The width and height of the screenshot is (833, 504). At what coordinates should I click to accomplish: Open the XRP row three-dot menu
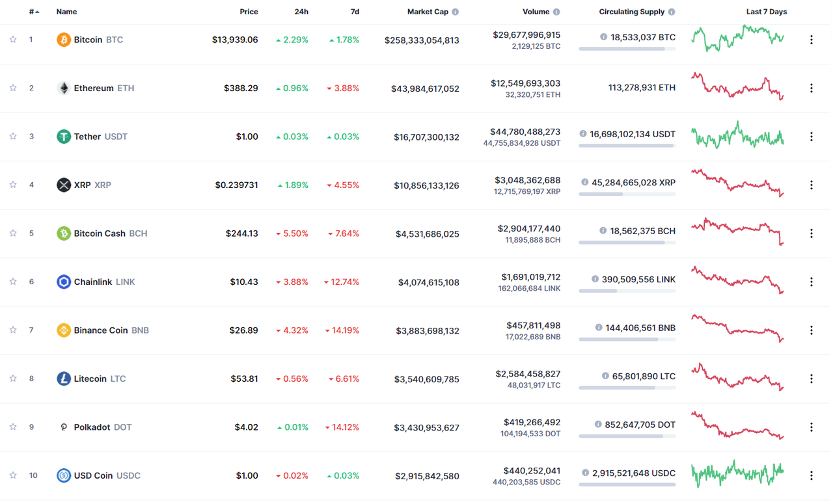(811, 185)
